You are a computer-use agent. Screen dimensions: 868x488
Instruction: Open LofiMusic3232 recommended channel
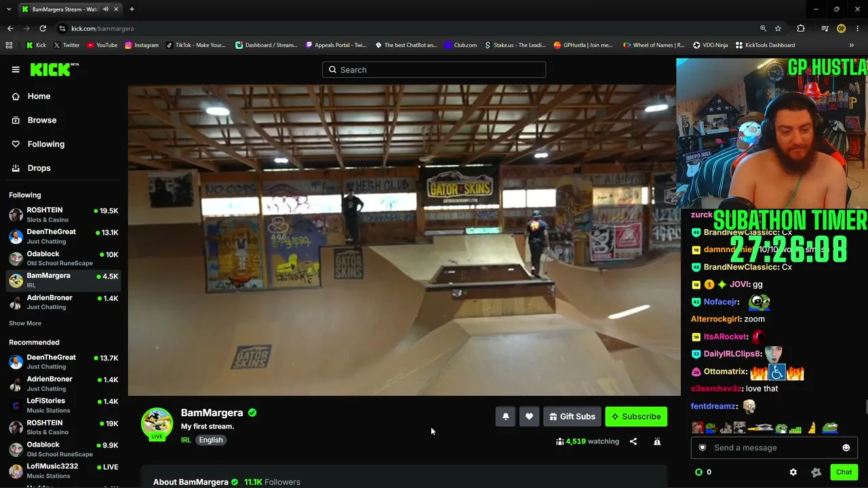(x=64, y=470)
